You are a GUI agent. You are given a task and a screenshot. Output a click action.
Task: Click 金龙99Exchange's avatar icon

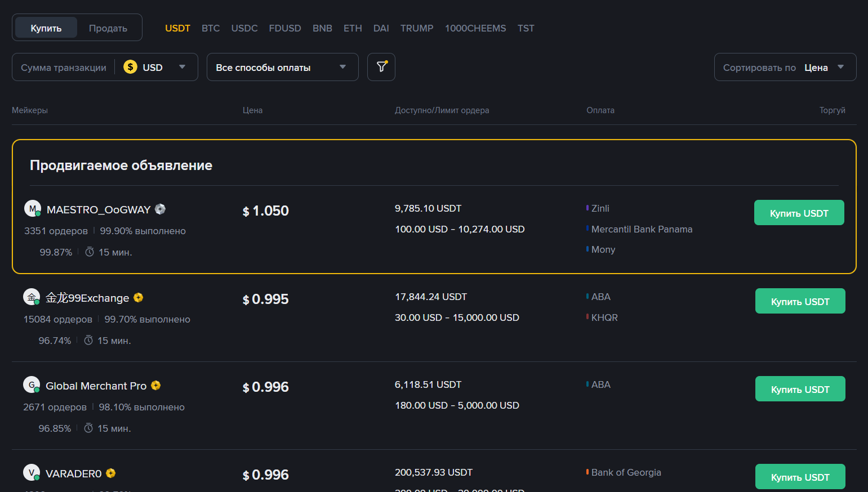(x=32, y=297)
